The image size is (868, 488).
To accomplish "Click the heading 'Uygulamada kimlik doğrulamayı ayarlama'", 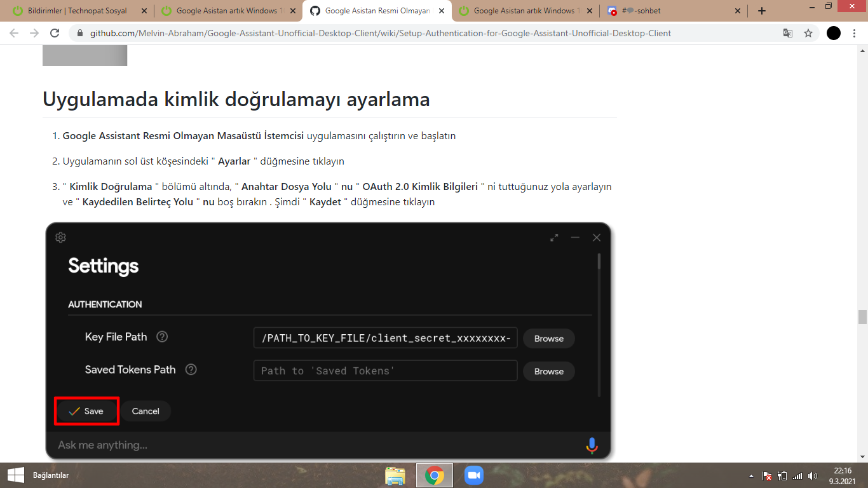I will [x=236, y=99].
